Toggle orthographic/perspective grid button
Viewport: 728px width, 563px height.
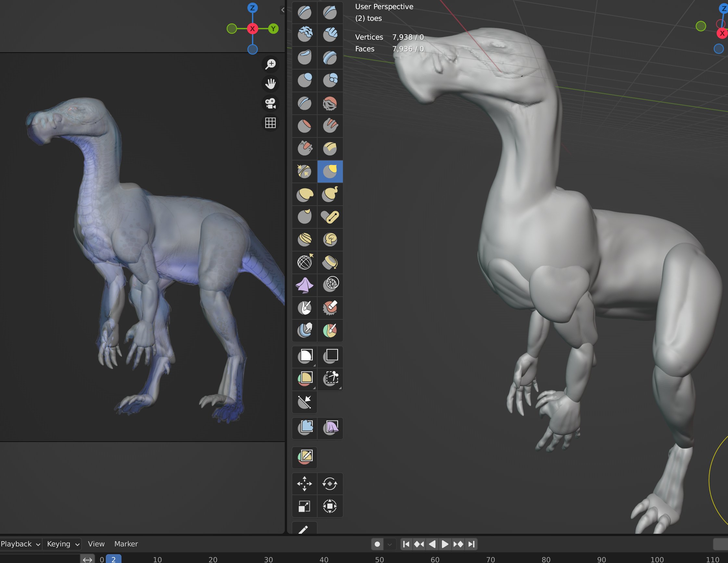tap(270, 123)
